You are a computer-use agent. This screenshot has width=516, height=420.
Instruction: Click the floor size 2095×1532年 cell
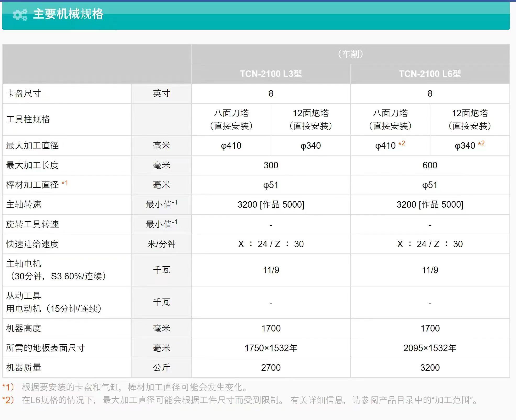tap(431, 348)
